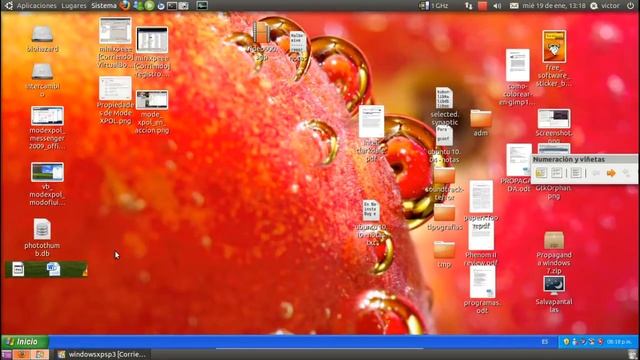Viewport: 640px width, 360px height.
Task: Toggle numbering in Numeración y viñetas toolbar
Action: click(556, 173)
